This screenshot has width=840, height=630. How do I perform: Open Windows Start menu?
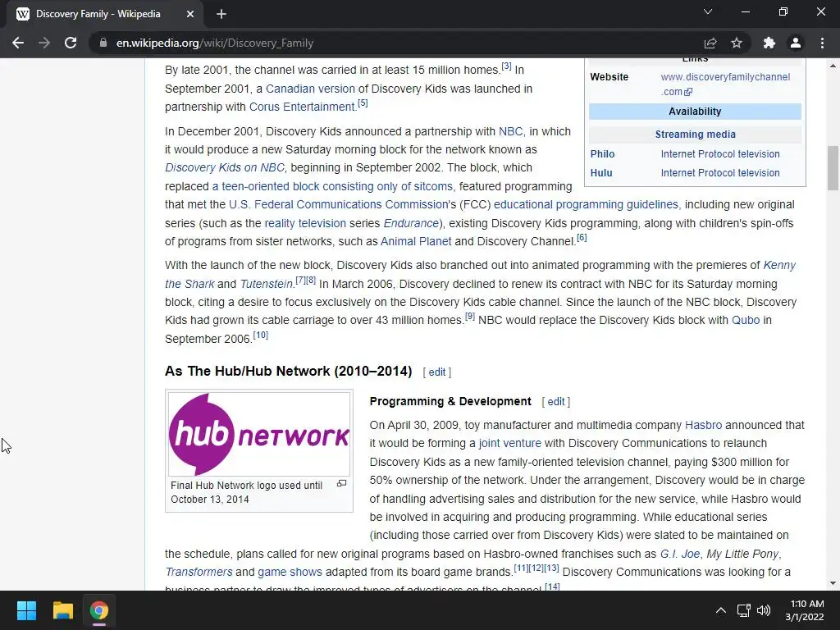[x=26, y=610]
